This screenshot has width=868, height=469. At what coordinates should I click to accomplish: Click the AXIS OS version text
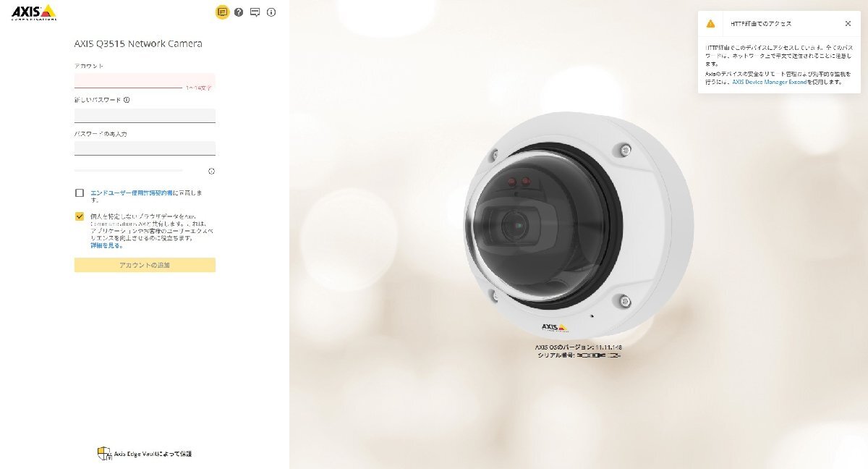coord(579,347)
